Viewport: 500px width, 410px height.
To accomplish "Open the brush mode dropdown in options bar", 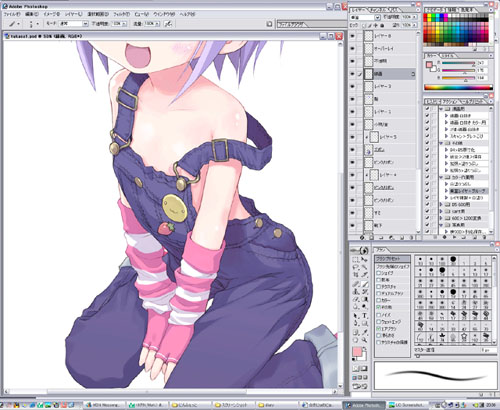I will tap(85, 24).
